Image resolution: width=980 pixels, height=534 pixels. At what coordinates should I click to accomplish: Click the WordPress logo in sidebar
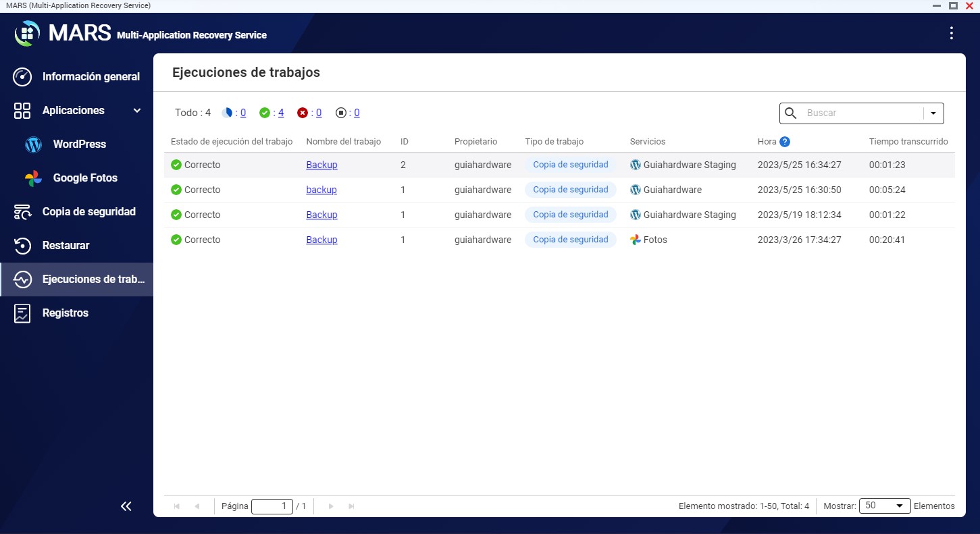point(33,144)
